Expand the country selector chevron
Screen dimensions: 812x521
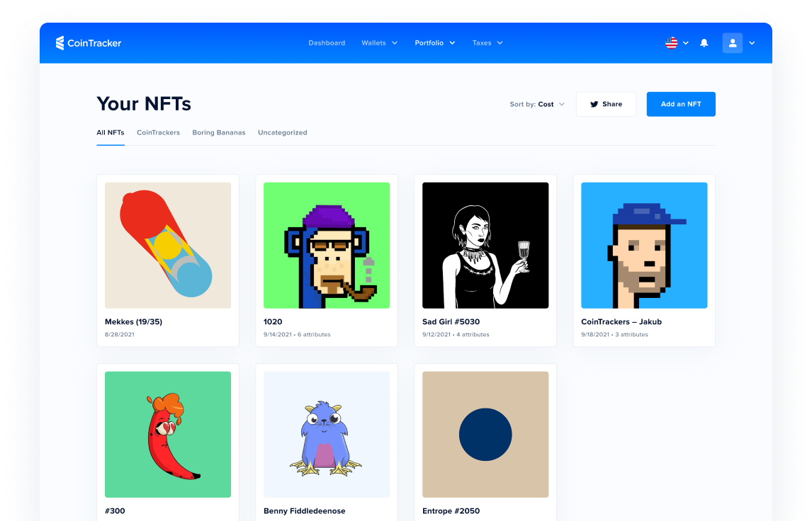[x=686, y=43]
